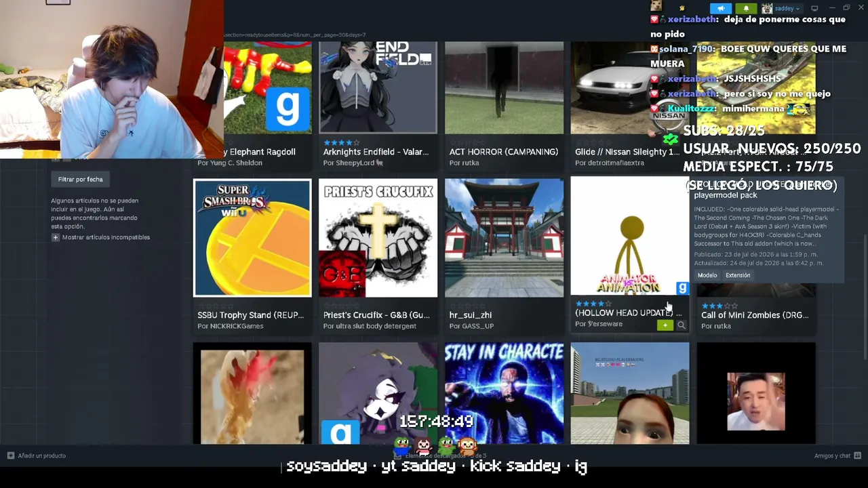Viewport: 868px width, 488px height.
Task: Open the hr_sui_zhi map thumbnail
Action: [504, 238]
